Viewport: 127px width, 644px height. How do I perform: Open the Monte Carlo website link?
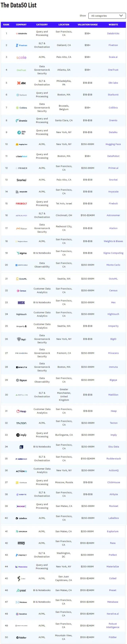[x=113, y=265]
